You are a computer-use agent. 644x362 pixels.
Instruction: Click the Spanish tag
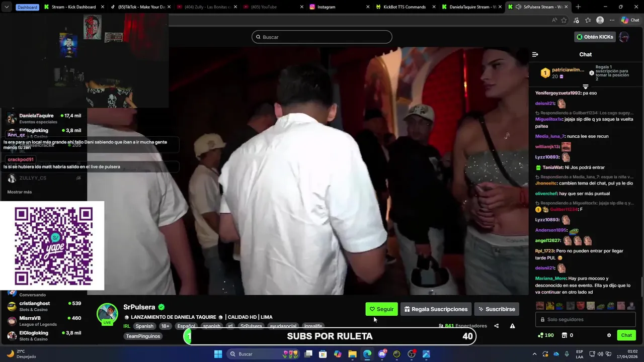[x=144, y=326]
